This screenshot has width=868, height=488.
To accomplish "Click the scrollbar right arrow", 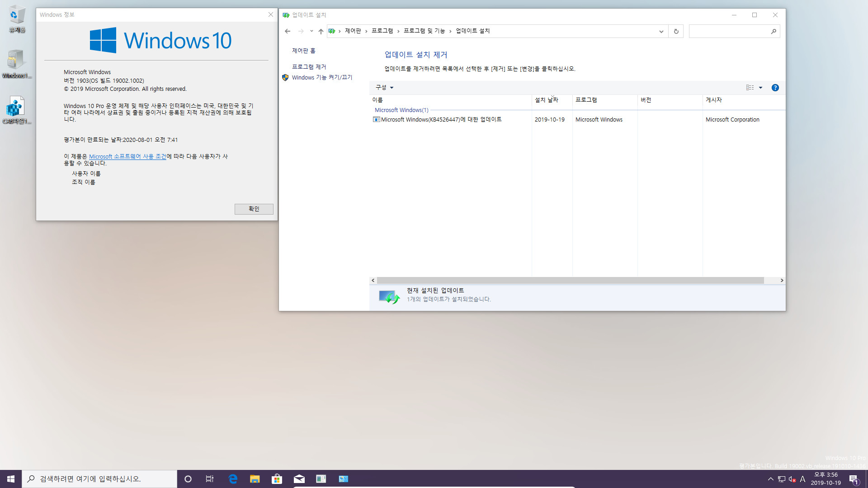I will (782, 281).
